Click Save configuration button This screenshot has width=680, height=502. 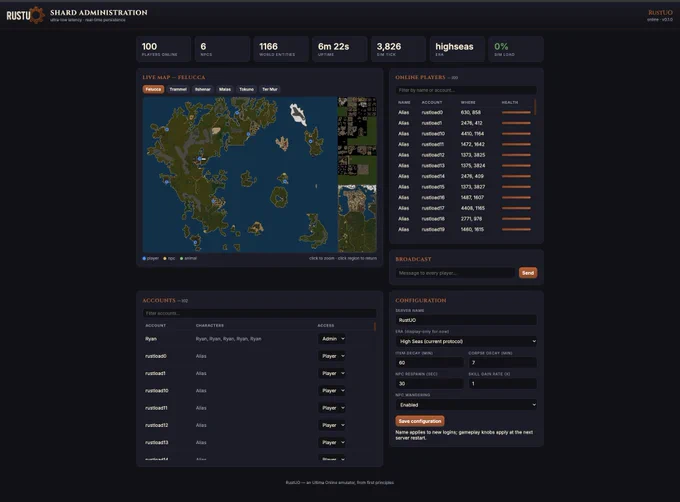(420, 421)
